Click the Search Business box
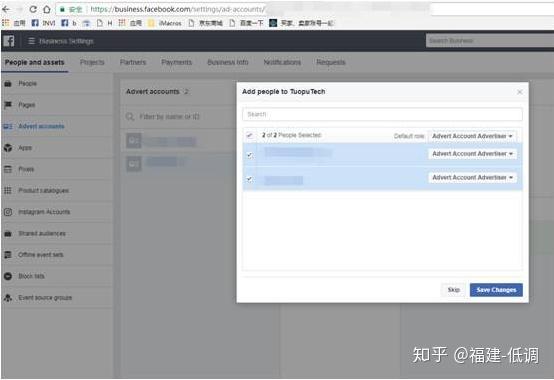The image size is (554, 380). tap(490, 41)
